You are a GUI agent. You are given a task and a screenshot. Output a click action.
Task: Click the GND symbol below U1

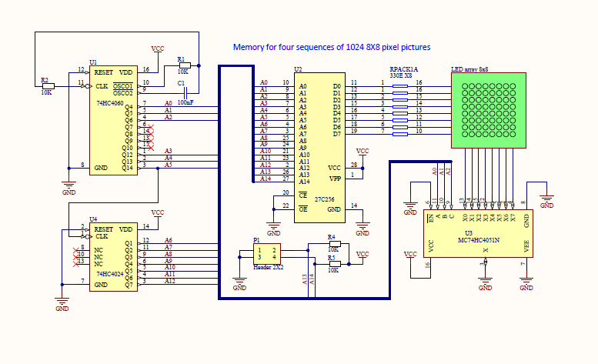coord(69,189)
